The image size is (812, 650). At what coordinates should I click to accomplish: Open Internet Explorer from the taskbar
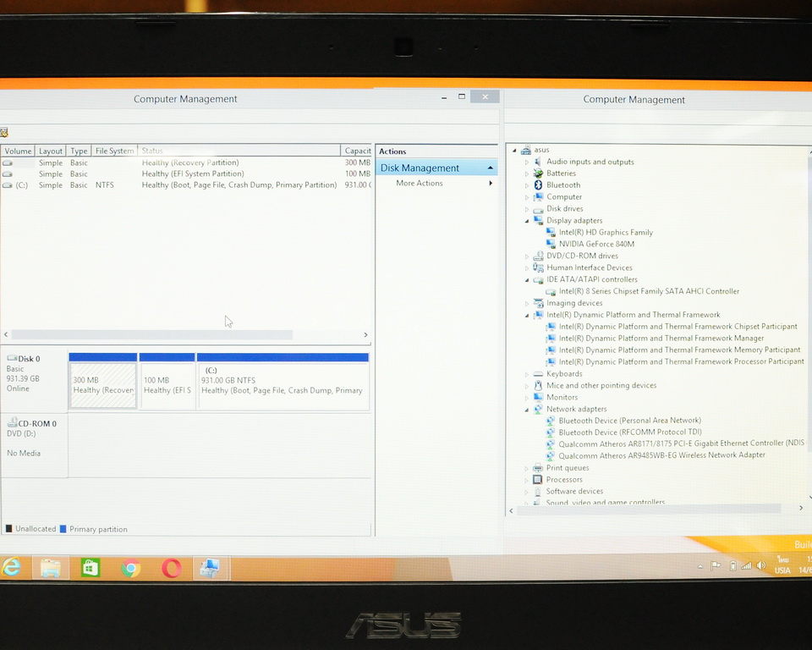[11, 568]
